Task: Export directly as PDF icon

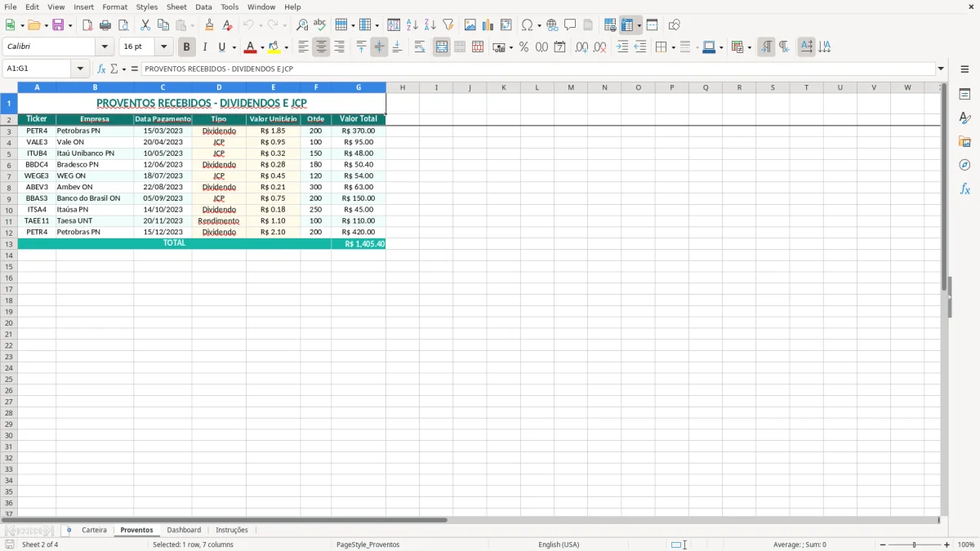Action: pos(87,25)
